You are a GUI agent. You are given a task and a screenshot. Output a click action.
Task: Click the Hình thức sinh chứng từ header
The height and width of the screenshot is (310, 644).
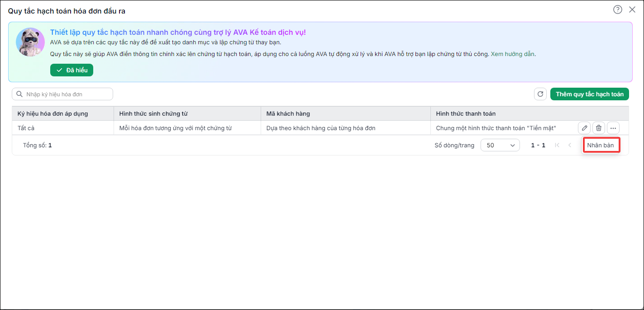point(153,113)
